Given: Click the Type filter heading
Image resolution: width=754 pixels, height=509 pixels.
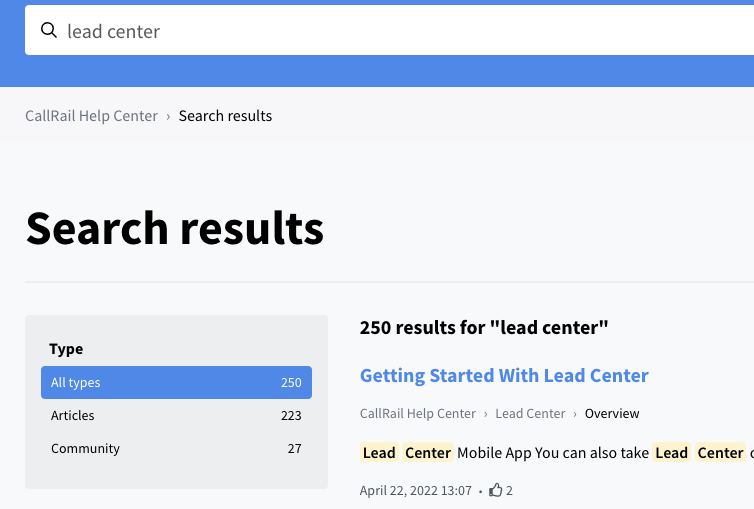Looking at the screenshot, I should tap(66, 349).
